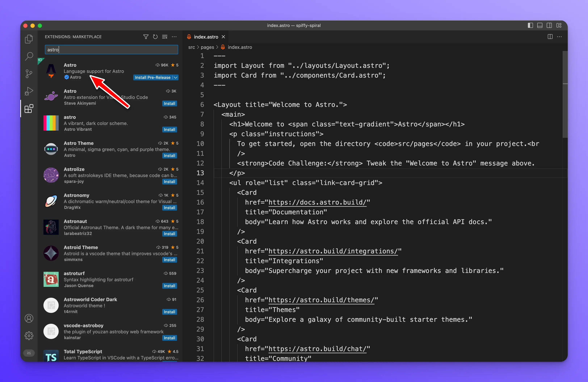Viewport: 588px width, 382px height.
Task: Click Install Pre-Release for Astro
Action: pos(152,77)
